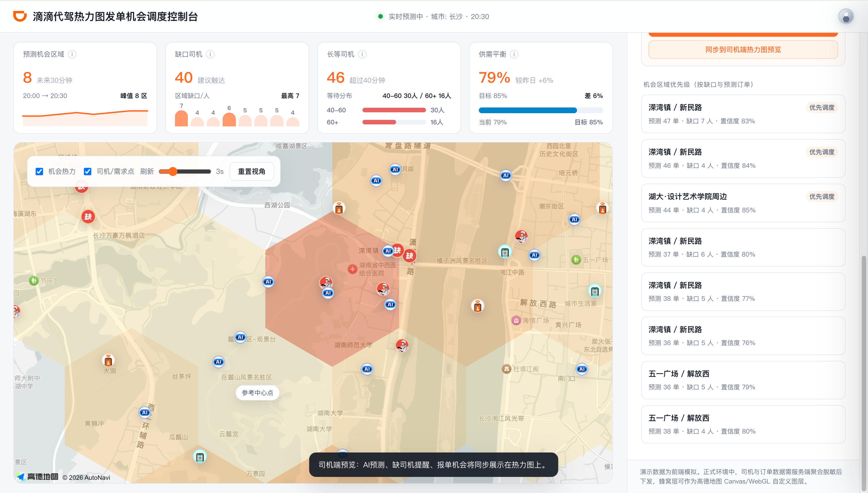This screenshot has height=493, width=868.
Task: Click the pink 海信广场 POI icon
Action: click(x=516, y=320)
